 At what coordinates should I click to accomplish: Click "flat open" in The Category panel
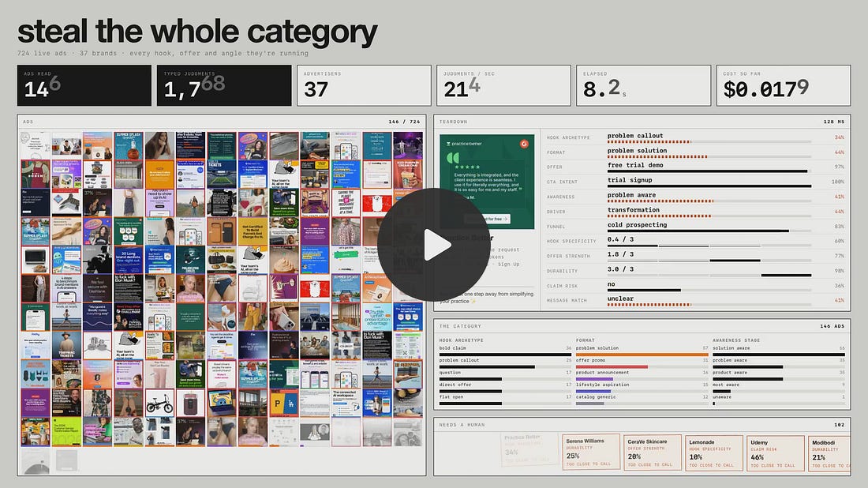click(451, 396)
